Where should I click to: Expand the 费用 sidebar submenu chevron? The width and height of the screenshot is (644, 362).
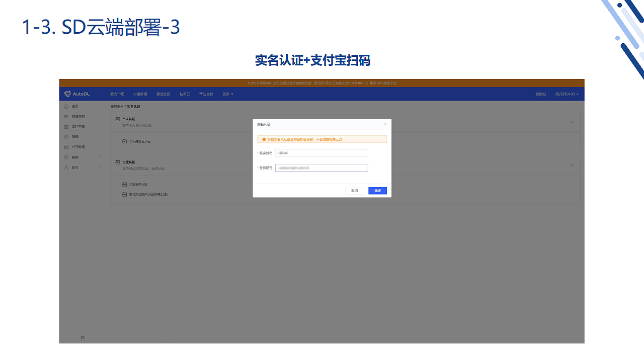(100, 157)
